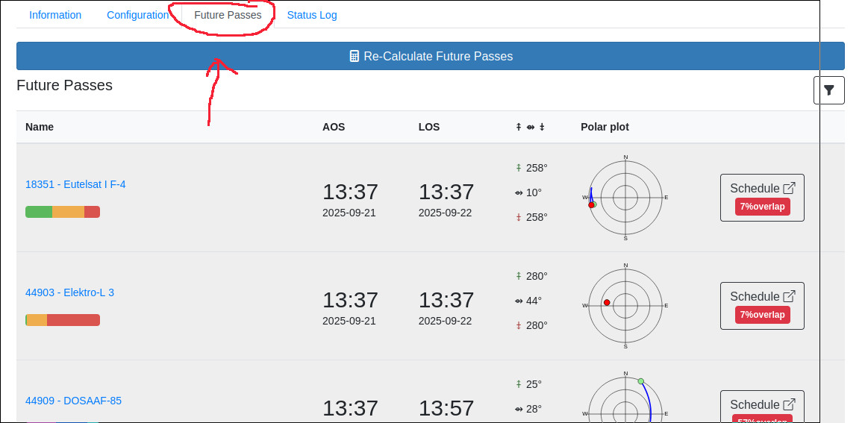Click Elektro-L 3 success rate bar
Screen dimensions: 868x423
(63, 320)
